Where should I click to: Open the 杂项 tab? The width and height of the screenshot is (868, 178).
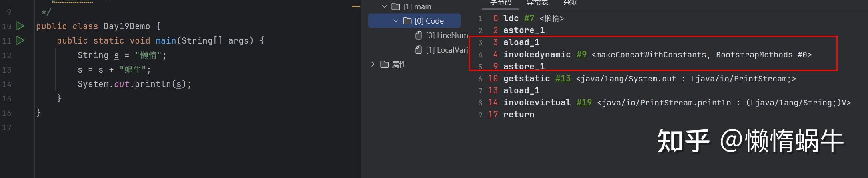coord(570,3)
